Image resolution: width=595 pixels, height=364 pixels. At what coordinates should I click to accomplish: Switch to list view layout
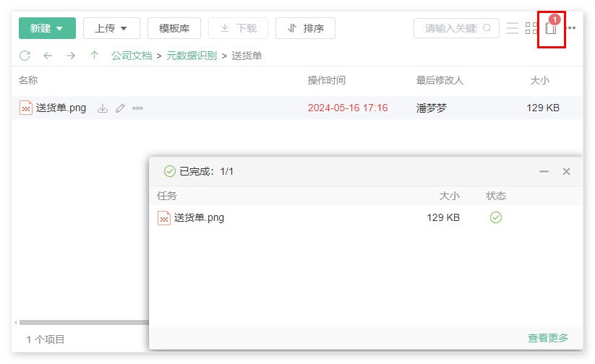tap(513, 28)
